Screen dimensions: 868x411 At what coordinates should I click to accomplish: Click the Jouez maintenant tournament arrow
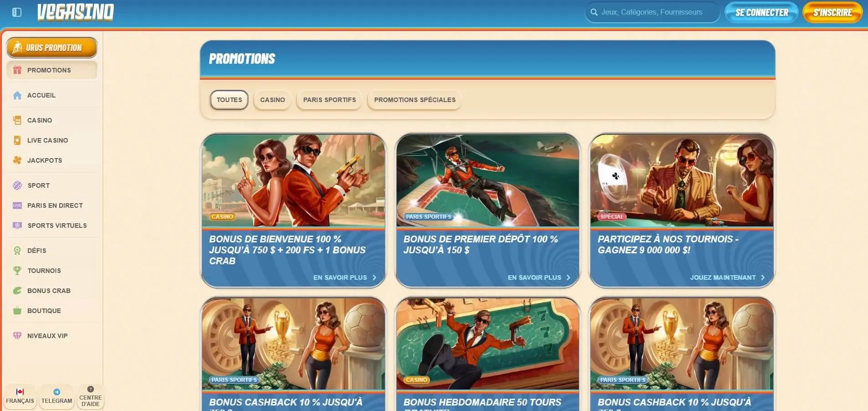point(763,277)
